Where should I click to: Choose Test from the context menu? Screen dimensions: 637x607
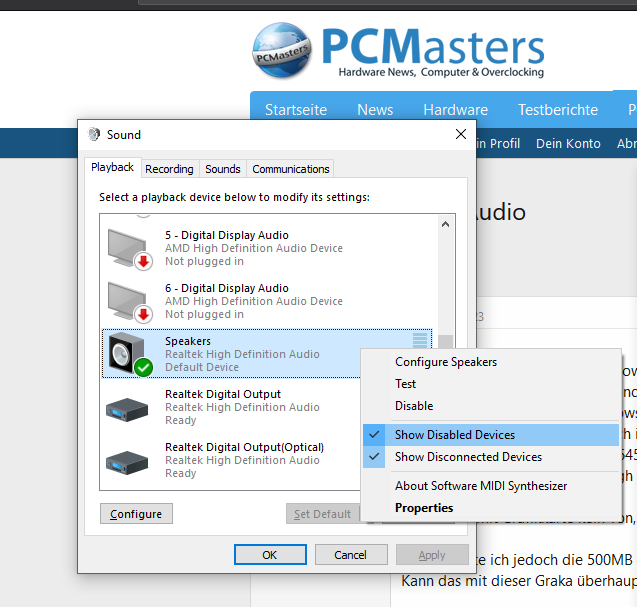(x=491, y=384)
